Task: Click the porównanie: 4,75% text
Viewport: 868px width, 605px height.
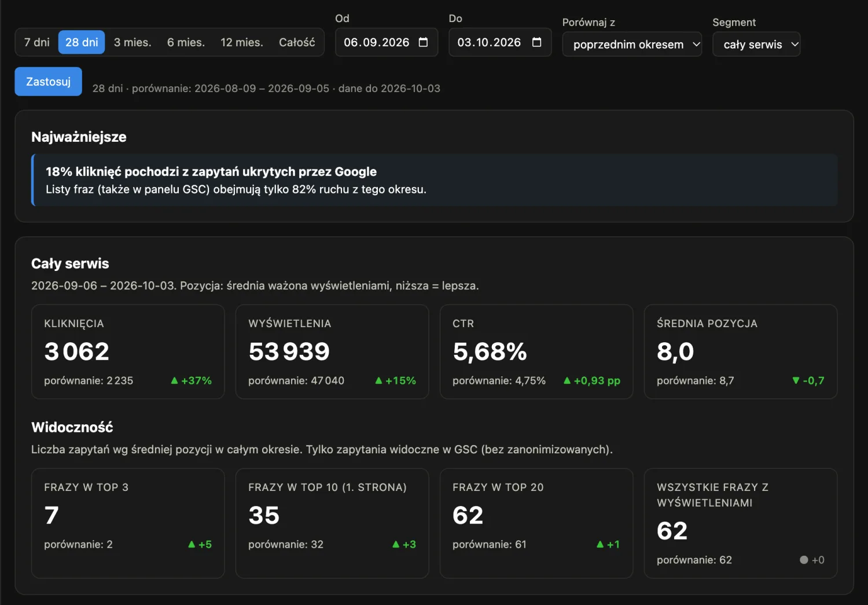Action: coord(499,380)
